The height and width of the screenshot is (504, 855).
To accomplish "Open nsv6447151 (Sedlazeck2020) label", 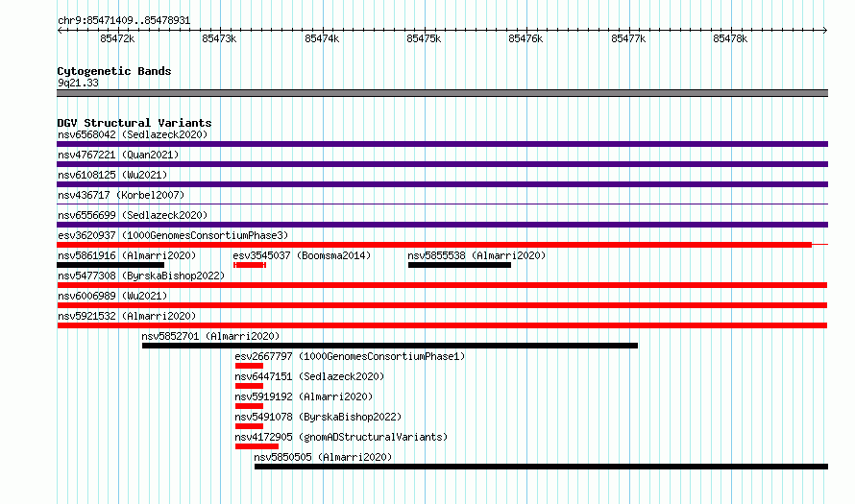I will [309, 376].
